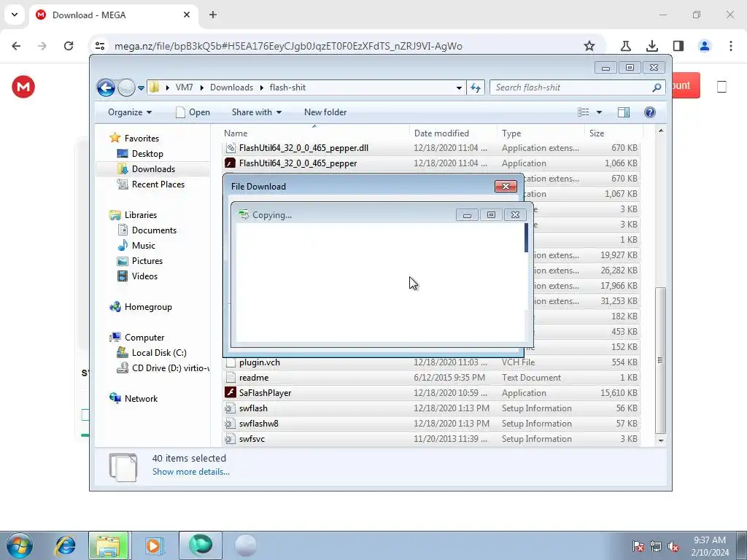
Task: Create a New folder
Action: coord(325,112)
